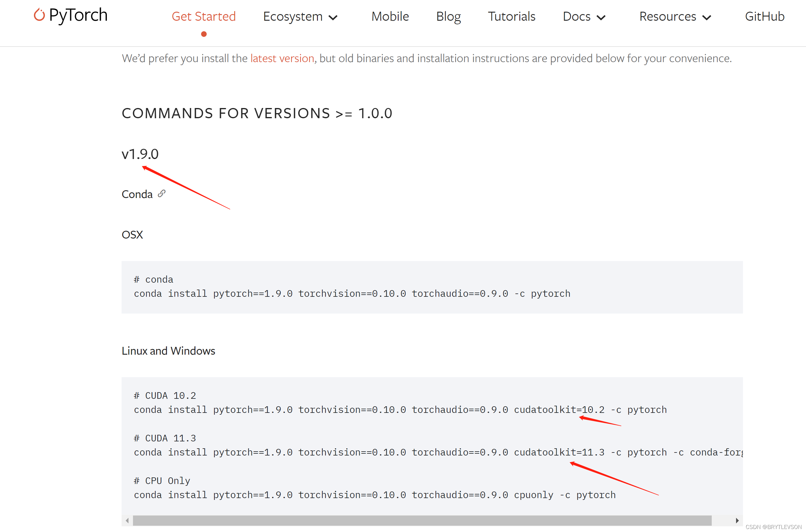The image size is (806, 532).
Task: Click the '# CUDA 11.3' comment
Action: (165, 438)
